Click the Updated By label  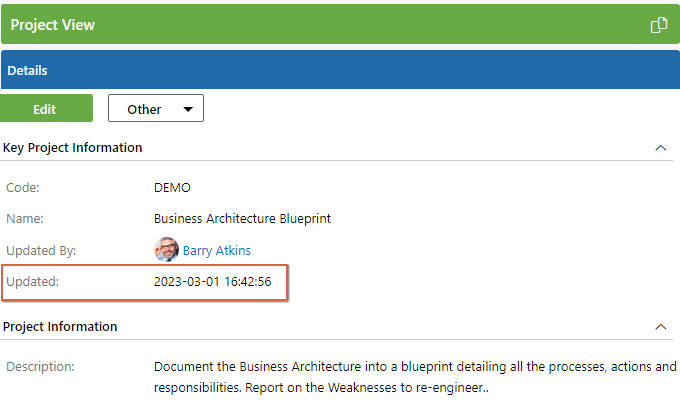41,251
